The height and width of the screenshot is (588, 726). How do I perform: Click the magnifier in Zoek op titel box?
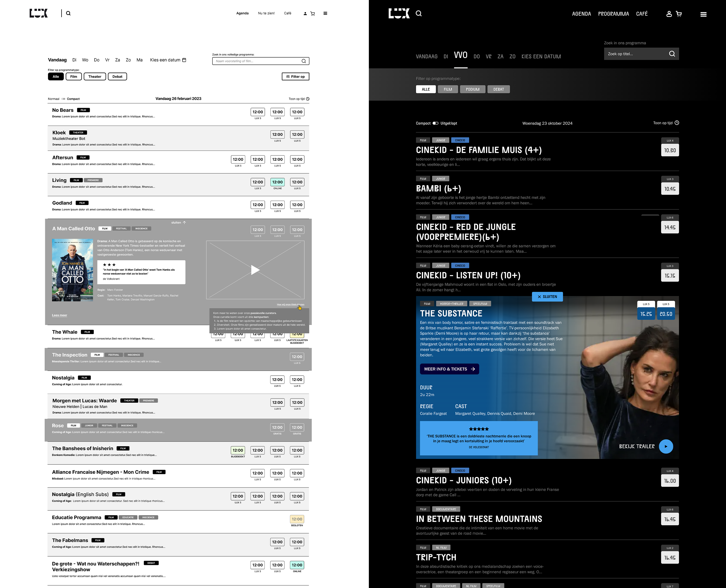click(x=672, y=54)
